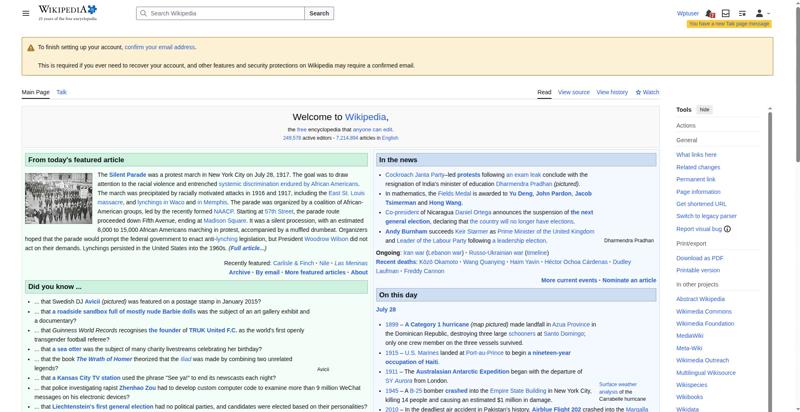Open the View history tab

coord(612,92)
